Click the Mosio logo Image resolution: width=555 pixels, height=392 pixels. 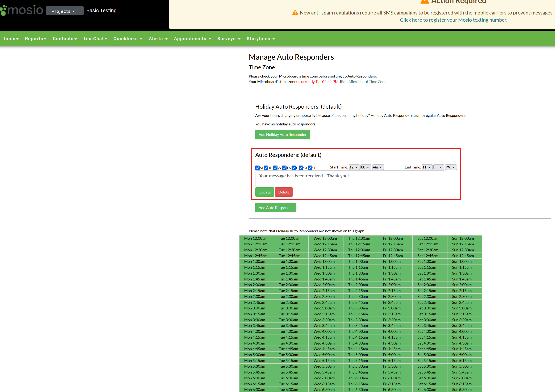pos(21,10)
